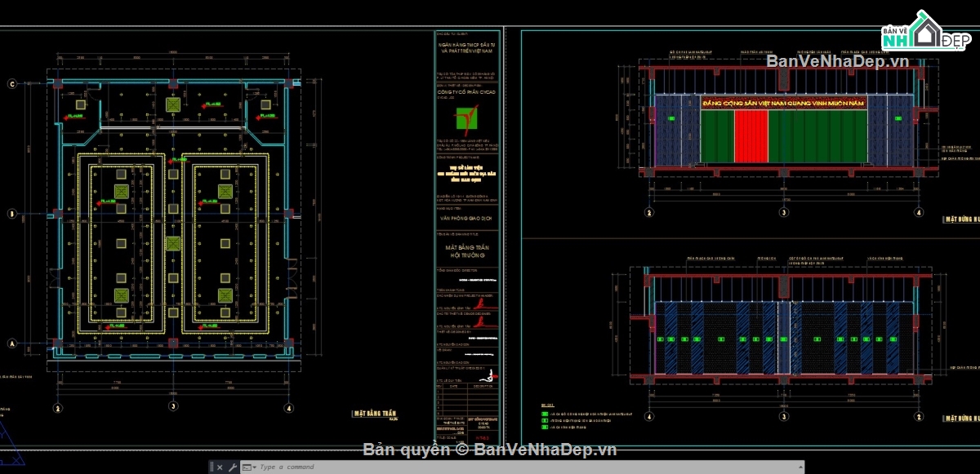980x474 pixels.
Task: Select the 'ĐẢNG CỘNG SẢN VIỆT NAM' banner text
Action: [x=783, y=103]
